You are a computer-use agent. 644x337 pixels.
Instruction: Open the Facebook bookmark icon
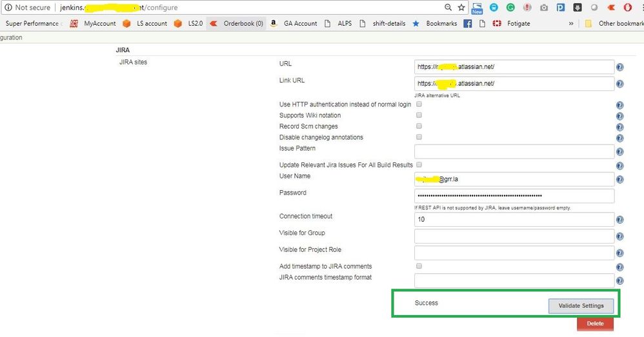click(x=467, y=23)
